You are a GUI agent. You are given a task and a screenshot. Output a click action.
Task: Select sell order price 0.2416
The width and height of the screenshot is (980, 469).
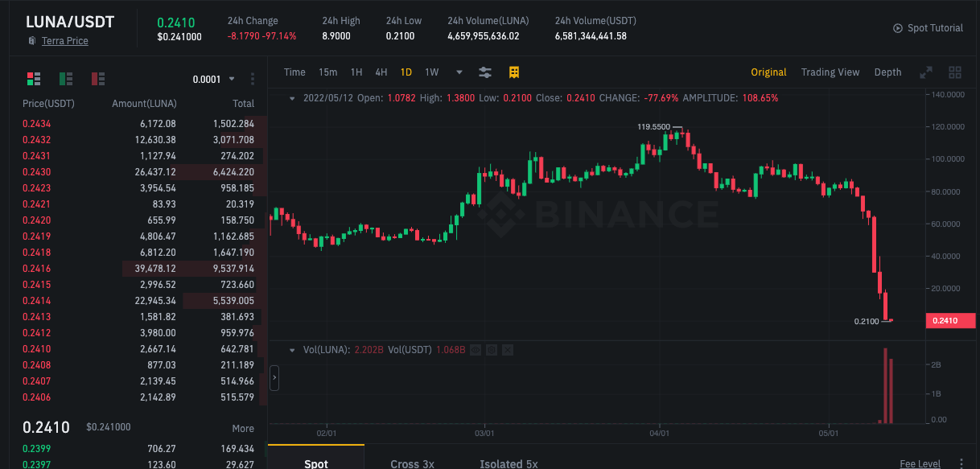click(36, 269)
